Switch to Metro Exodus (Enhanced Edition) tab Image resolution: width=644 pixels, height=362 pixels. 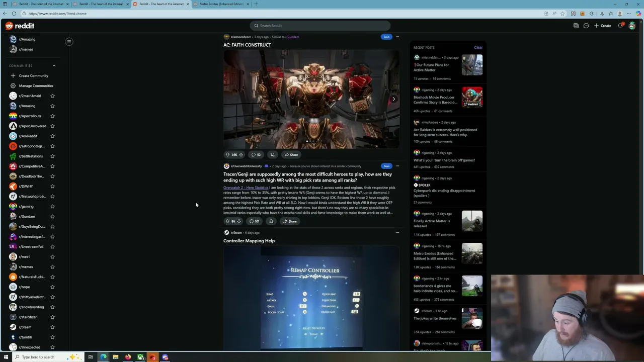tap(221, 4)
